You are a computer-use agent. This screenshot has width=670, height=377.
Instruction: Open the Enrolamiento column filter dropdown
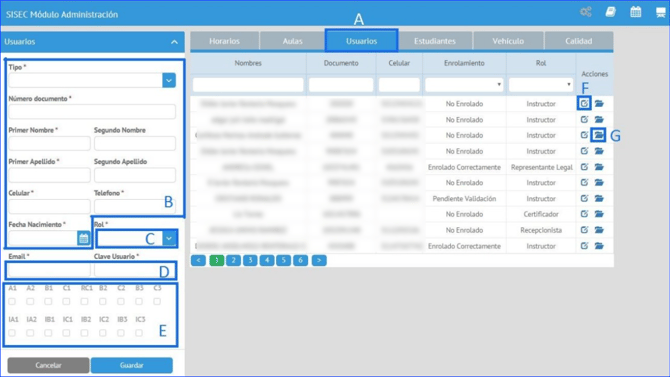tap(464, 85)
